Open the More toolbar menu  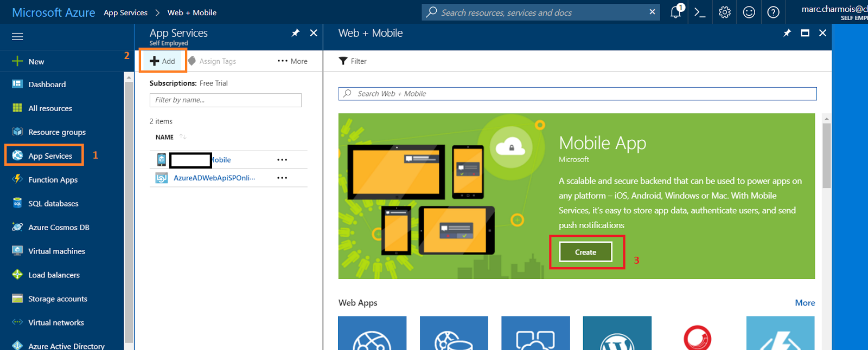tap(292, 61)
